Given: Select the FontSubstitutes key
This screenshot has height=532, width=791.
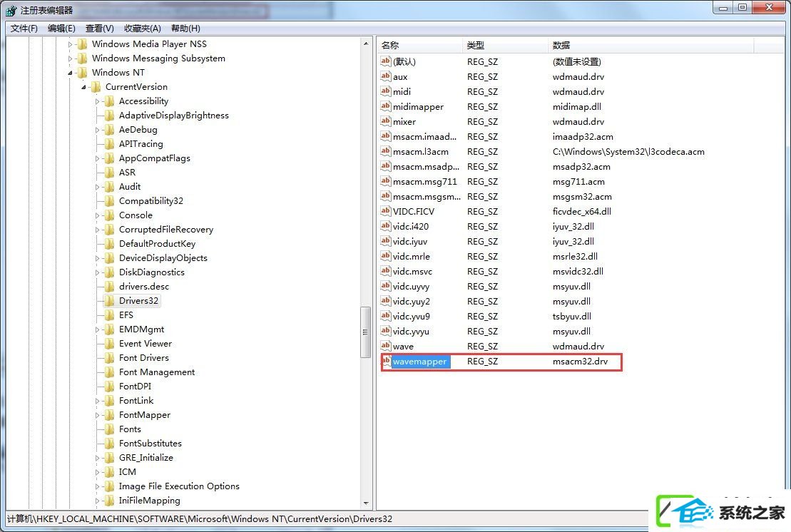Looking at the screenshot, I should pos(150,444).
